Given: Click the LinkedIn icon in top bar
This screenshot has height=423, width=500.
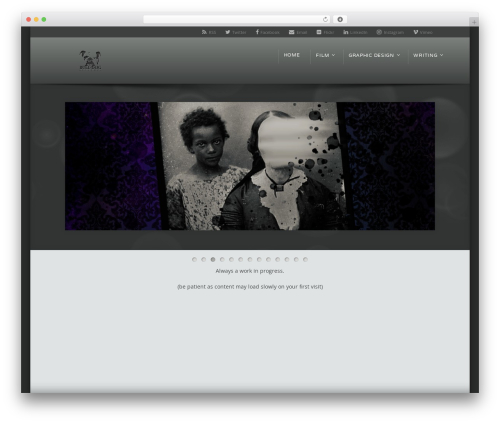Looking at the screenshot, I should click(x=346, y=32).
